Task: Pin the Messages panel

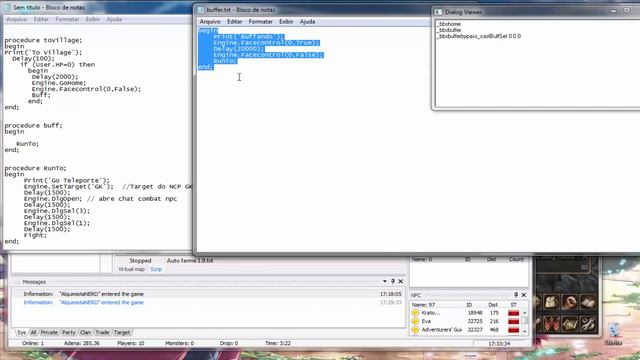Action: 393,281
